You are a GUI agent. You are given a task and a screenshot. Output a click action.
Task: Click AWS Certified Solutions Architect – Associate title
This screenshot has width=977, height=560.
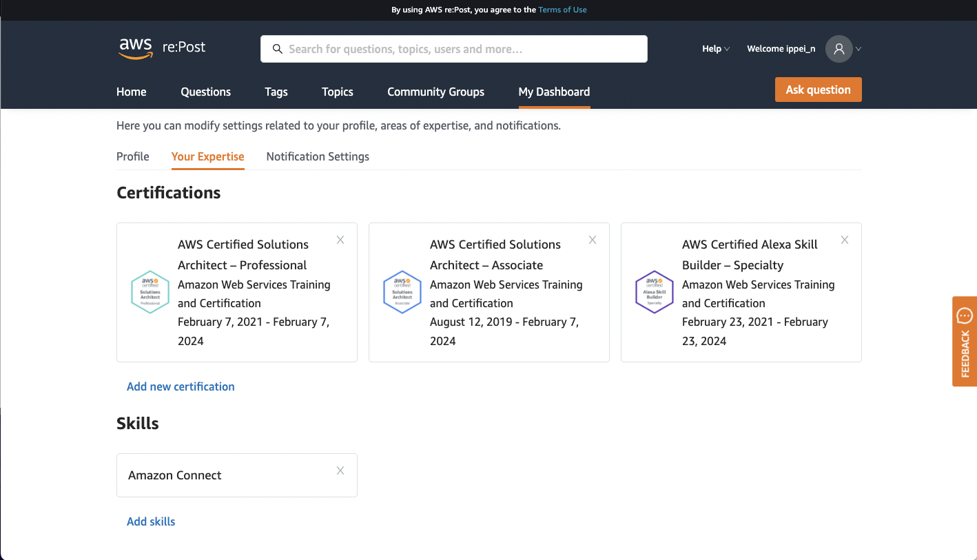coord(495,255)
